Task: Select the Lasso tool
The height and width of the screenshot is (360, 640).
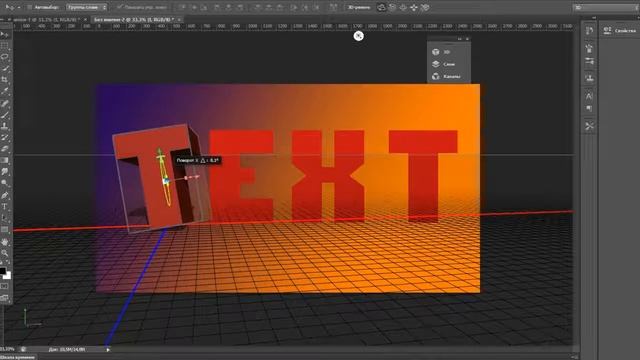Action: click(x=4, y=57)
